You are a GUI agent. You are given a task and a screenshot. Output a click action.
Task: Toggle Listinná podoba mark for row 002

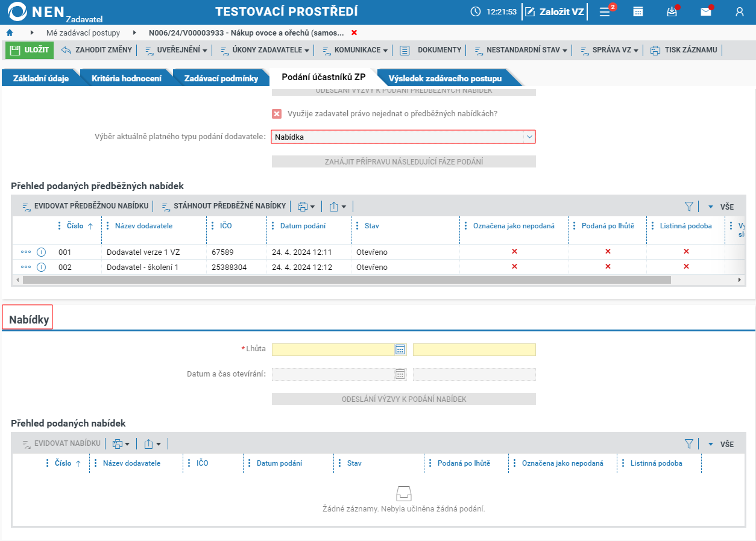[686, 266]
